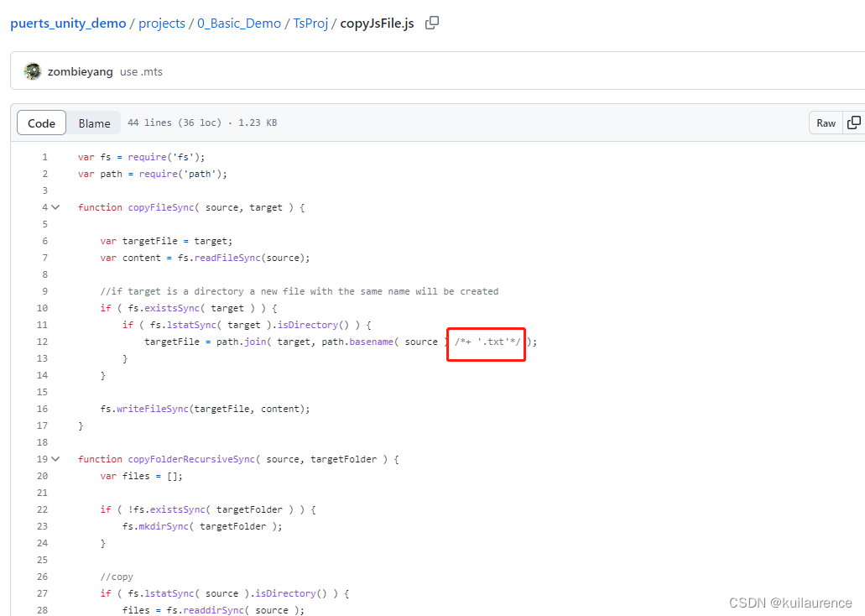The width and height of the screenshot is (865, 616).
Task: Select line number 1
Action: 44,157
